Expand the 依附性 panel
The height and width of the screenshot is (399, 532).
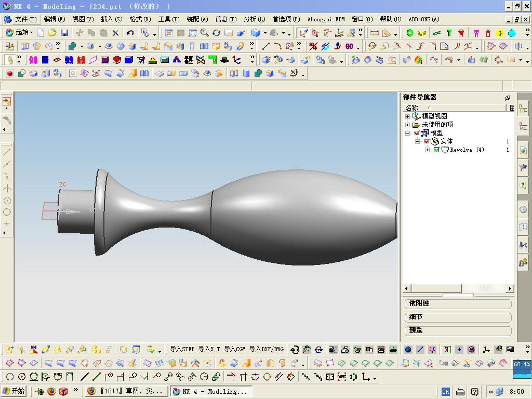coord(458,303)
